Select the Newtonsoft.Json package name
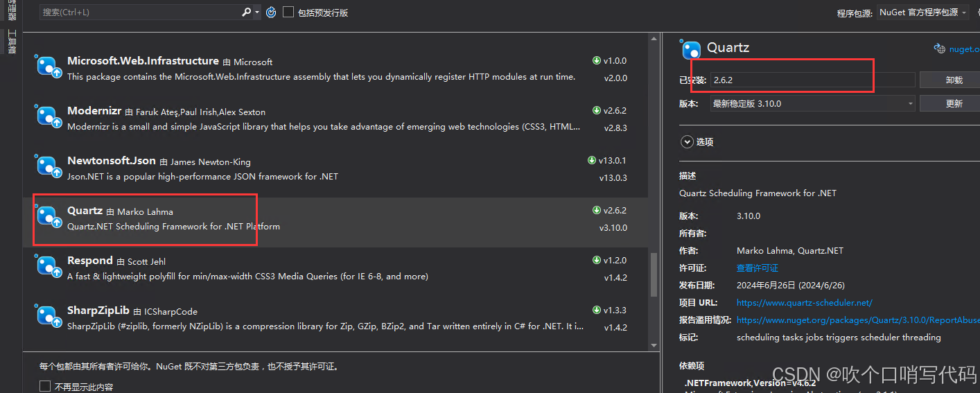980x393 pixels. point(112,161)
